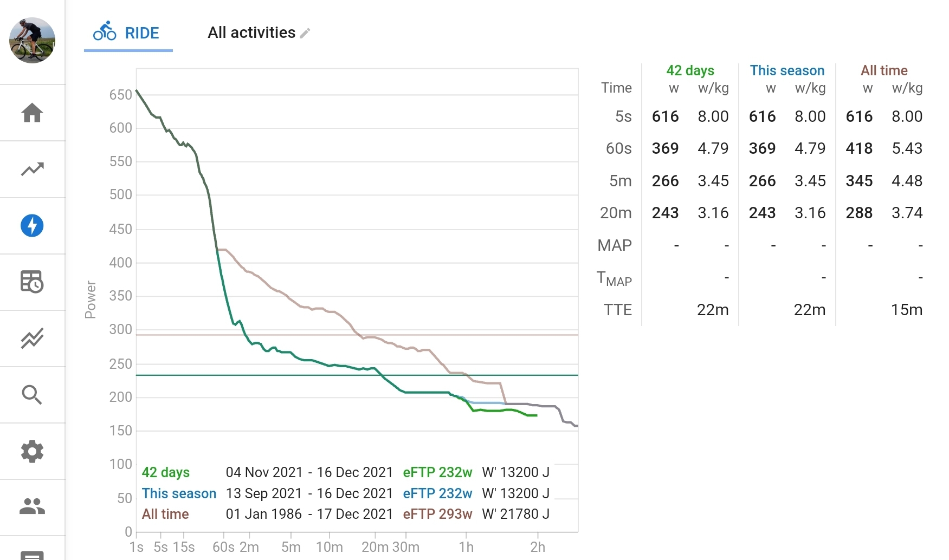Select the This season column header

pyautogui.click(x=787, y=70)
